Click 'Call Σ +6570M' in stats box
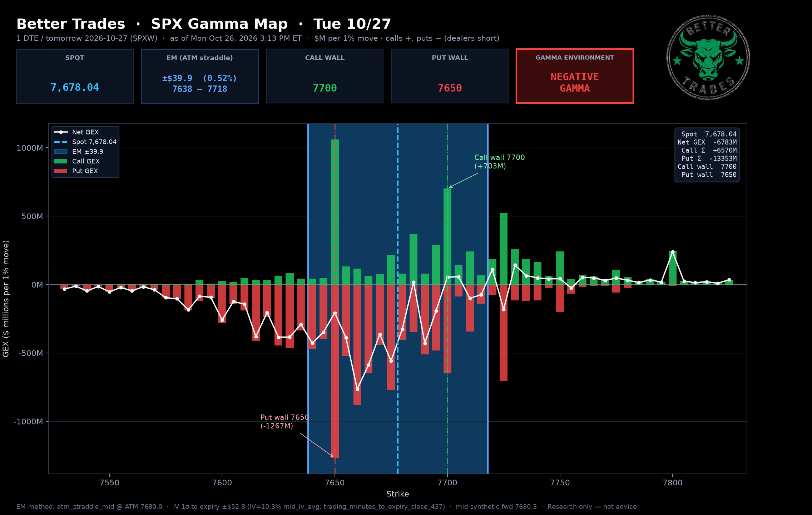812x515 pixels. click(709, 151)
